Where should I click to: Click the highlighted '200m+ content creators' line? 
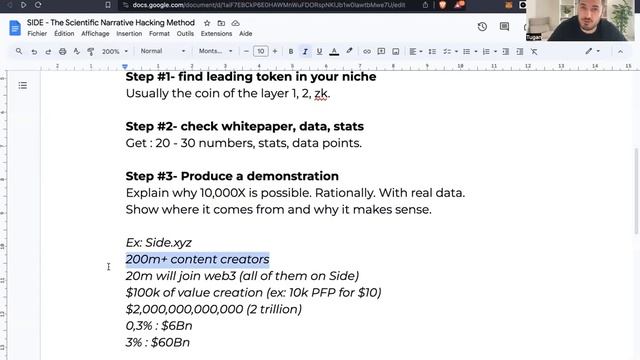(198, 259)
